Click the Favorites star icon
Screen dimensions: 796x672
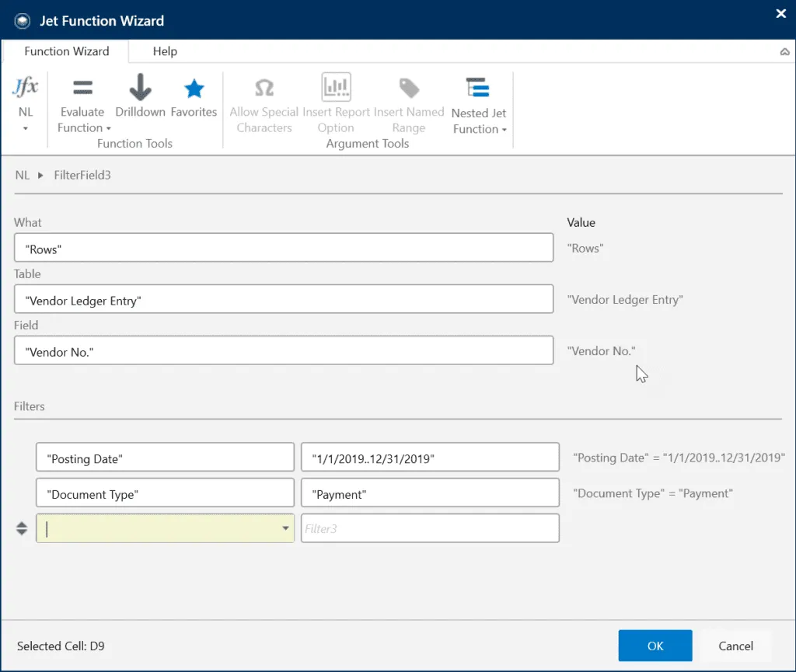(194, 89)
